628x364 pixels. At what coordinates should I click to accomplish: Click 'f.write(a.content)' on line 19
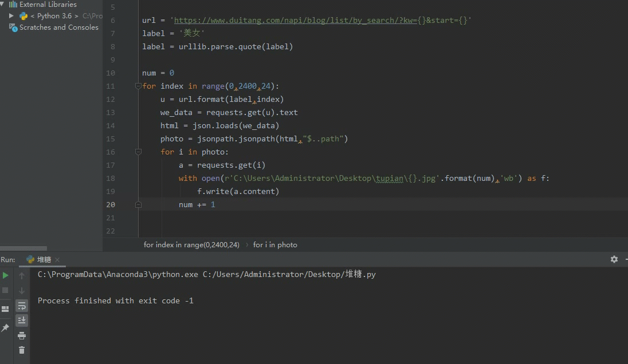point(238,191)
